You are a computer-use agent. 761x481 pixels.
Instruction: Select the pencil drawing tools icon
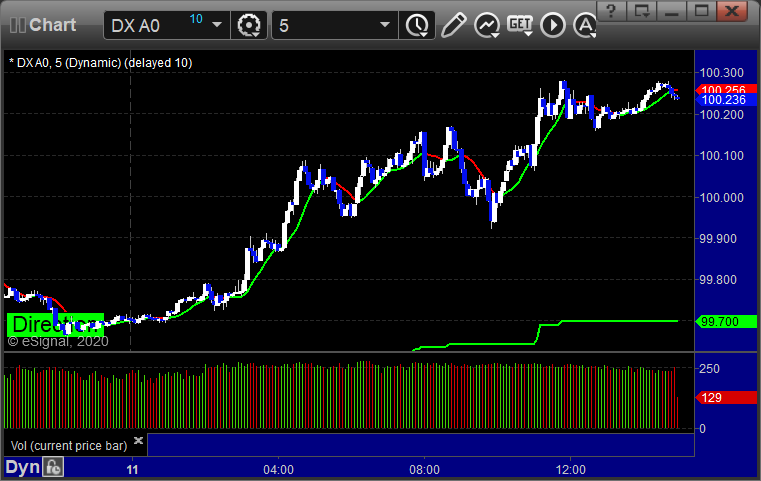(x=453, y=25)
